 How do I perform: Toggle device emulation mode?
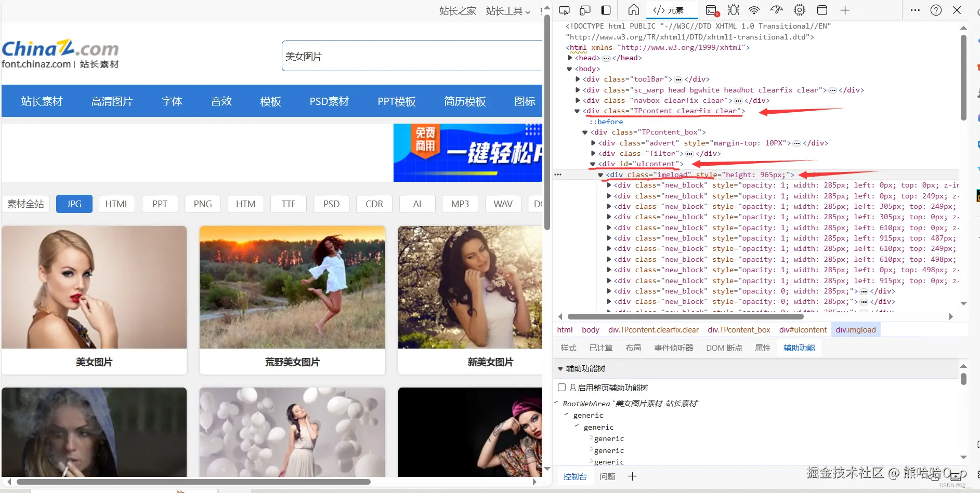(585, 10)
